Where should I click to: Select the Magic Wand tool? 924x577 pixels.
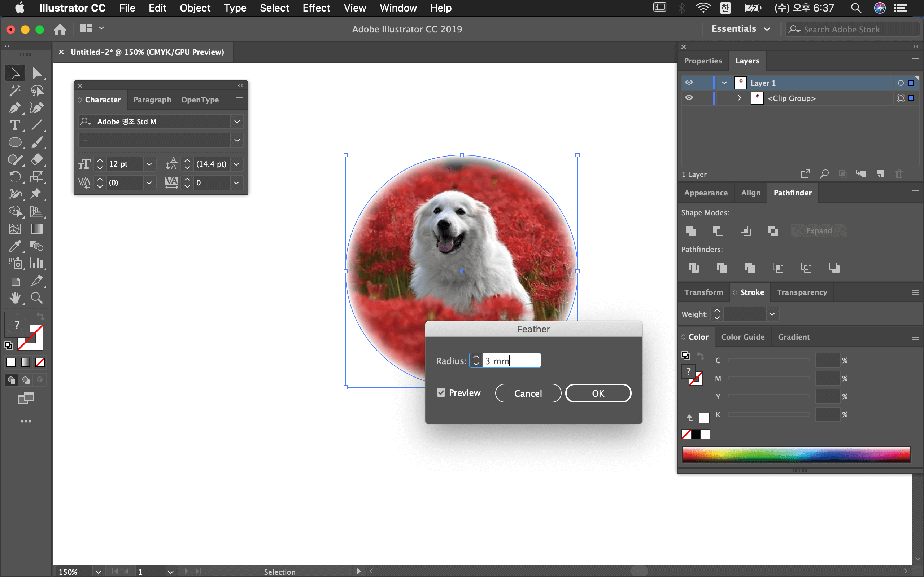tap(14, 91)
